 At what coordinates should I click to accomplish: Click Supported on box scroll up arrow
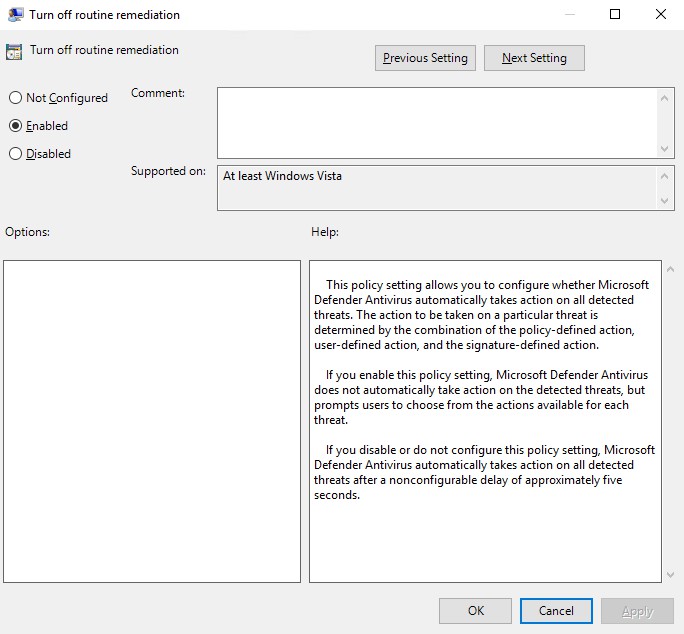(664, 176)
